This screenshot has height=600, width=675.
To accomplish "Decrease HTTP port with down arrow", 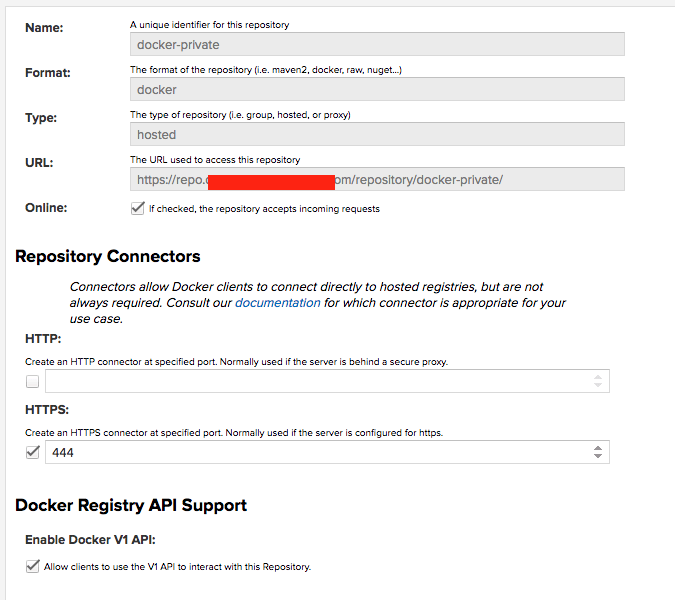I will click(597, 386).
